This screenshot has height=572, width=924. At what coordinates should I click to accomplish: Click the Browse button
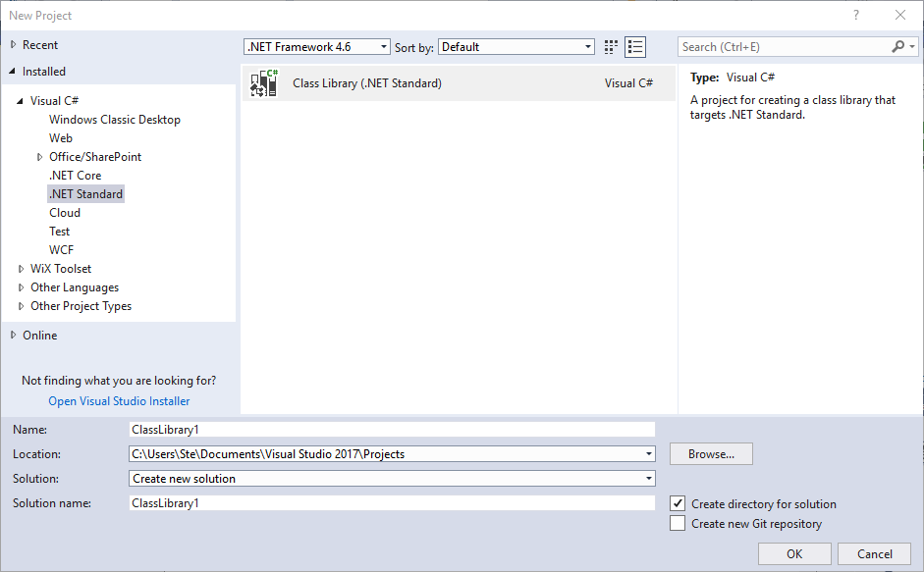pos(710,453)
